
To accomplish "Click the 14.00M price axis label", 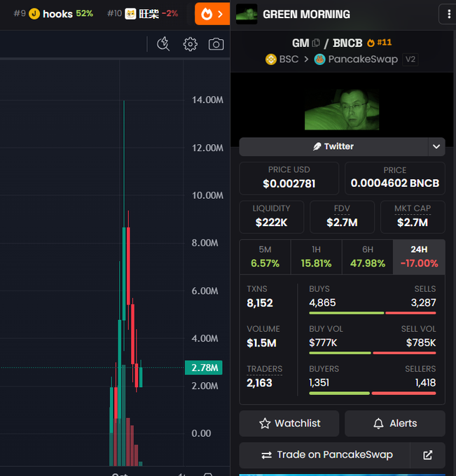I will coord(207,100).
